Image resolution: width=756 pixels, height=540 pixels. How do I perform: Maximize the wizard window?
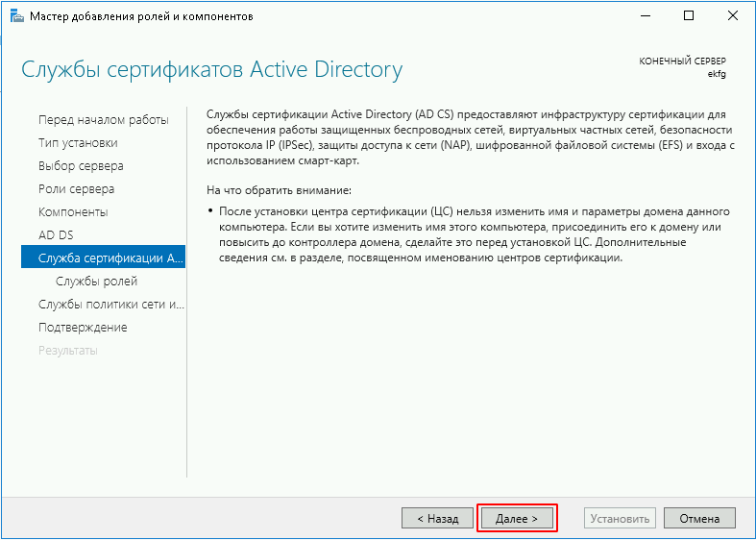click(689, 16)
